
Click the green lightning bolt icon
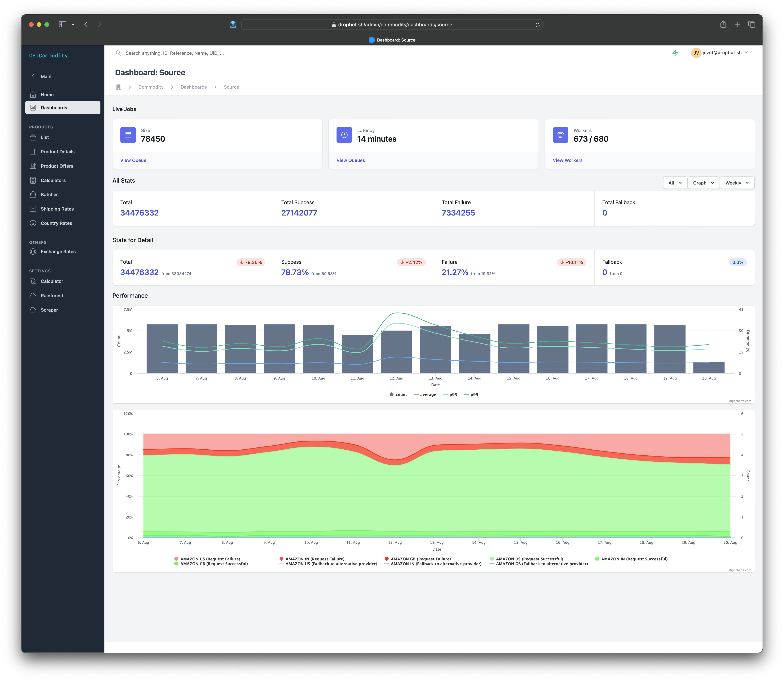click(x=675, y=53)
